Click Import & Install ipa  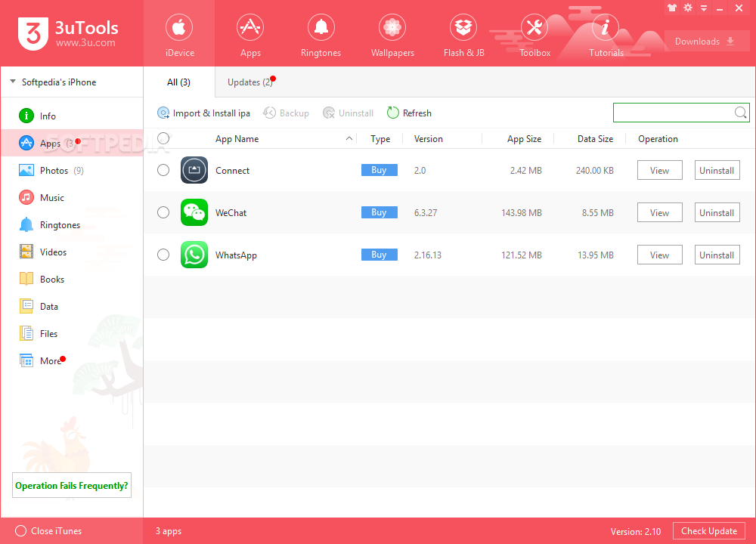[203, 113]
